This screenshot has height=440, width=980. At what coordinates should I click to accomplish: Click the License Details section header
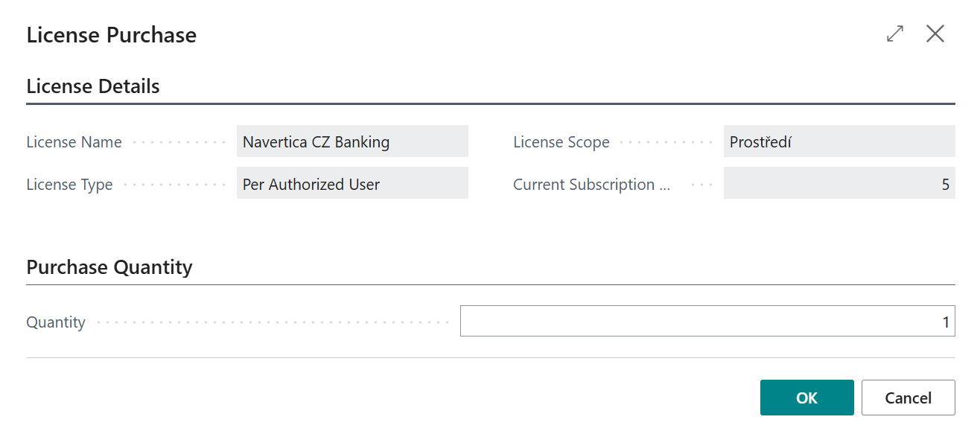[x=93, y=86]
